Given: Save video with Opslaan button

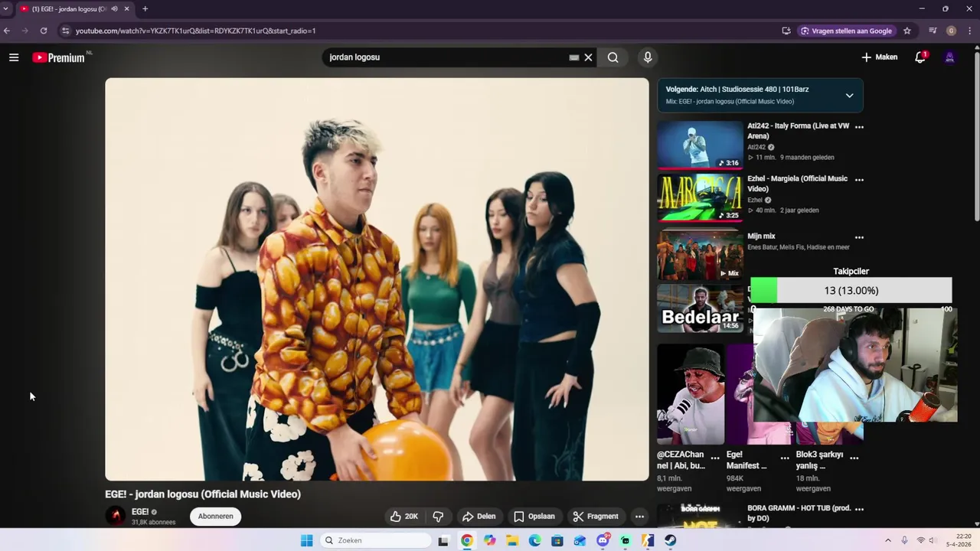Looking at the screenshot, I should (534, 517).
